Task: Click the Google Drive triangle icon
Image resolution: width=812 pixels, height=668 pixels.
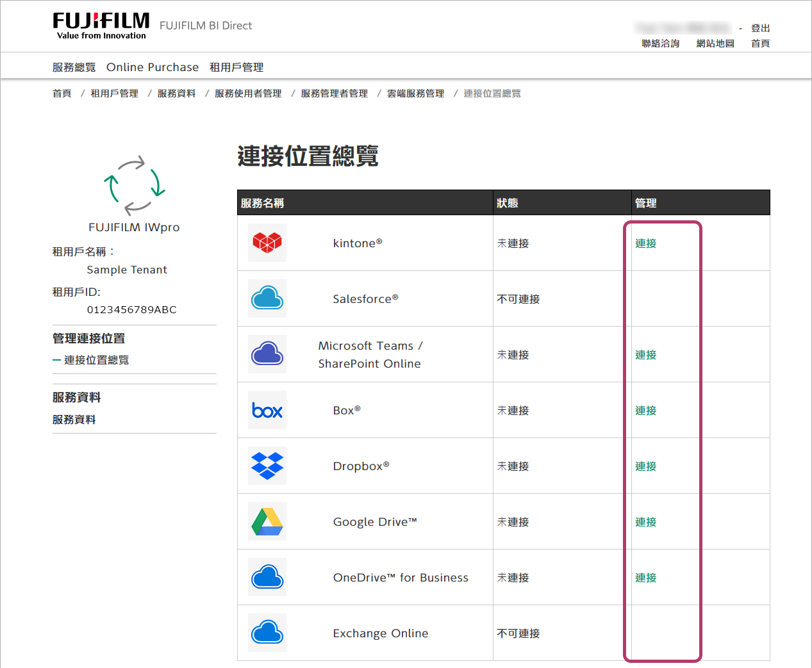Action: coord(267,521)
